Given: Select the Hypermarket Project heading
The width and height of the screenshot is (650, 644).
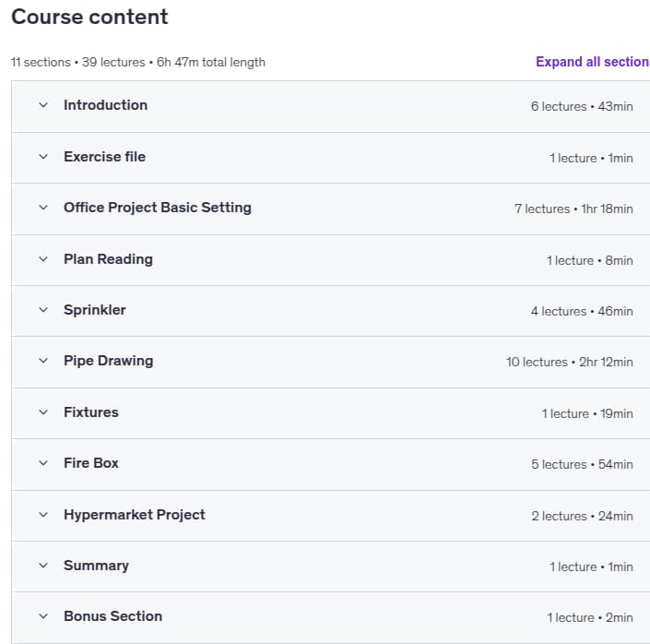Looking at the screenshot, I should click(x=135, y=515).
